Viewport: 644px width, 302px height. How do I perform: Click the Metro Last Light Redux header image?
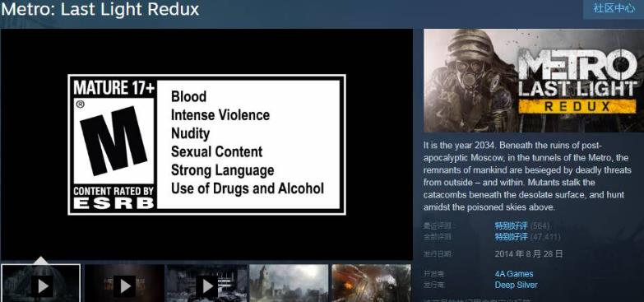(x=534, y=81)
